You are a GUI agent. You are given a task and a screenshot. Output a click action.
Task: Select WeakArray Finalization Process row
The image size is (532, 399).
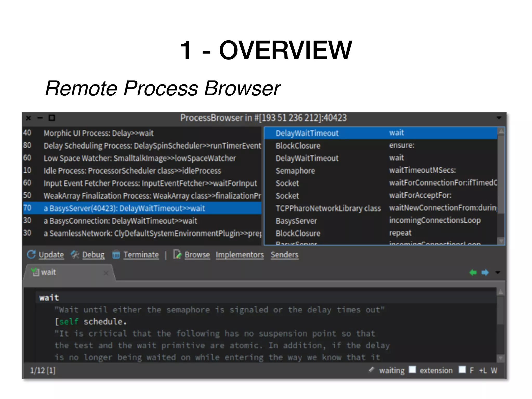(142, 196)
